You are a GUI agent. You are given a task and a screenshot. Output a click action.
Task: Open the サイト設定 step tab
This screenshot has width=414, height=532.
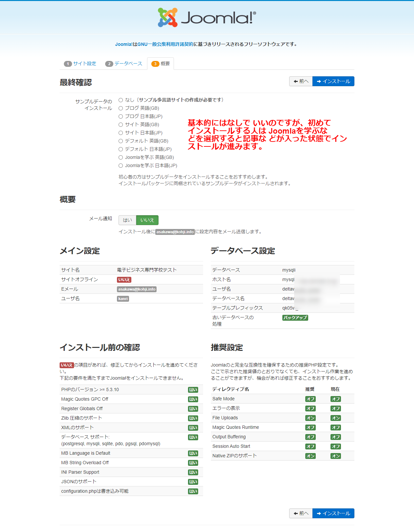point(80,64)
